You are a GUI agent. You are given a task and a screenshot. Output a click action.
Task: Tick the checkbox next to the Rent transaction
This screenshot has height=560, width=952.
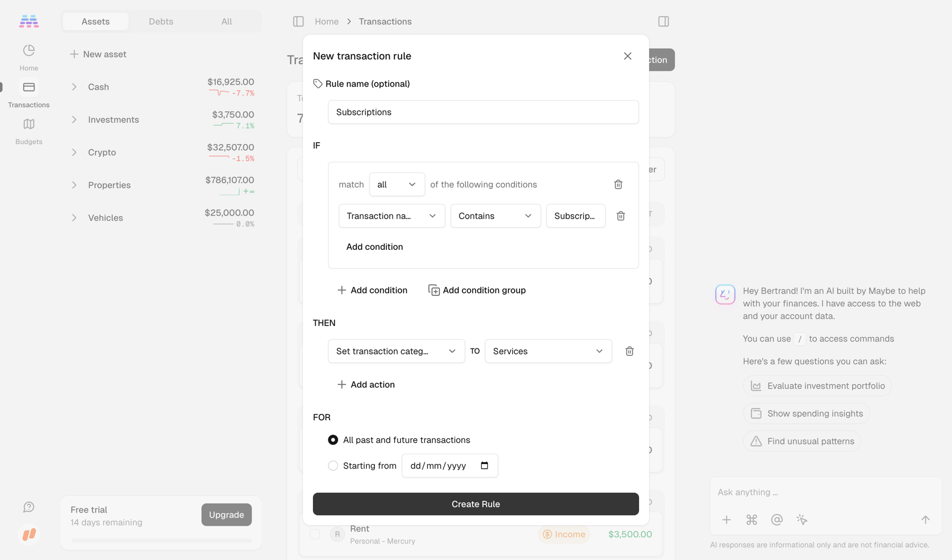(x=315, y=534)
